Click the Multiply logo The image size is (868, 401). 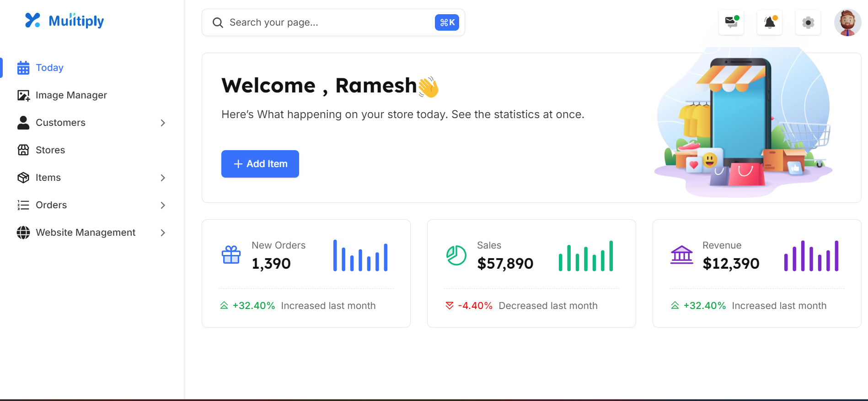pyautogui.click(x=64, y=21)
